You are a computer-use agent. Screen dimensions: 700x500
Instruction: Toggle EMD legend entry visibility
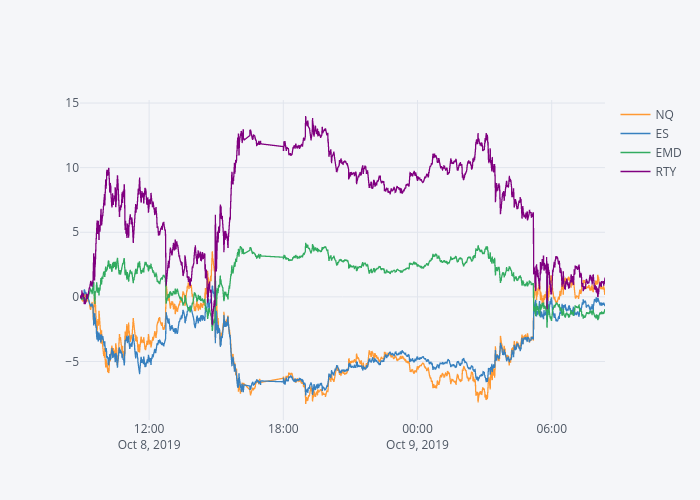point(668,152)
